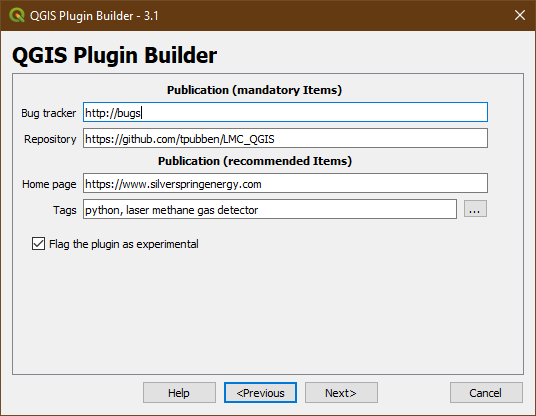This screenshot has width=536, height=416.
Task: Cancel the plugin builder wizard
Action: click(486, 393)
